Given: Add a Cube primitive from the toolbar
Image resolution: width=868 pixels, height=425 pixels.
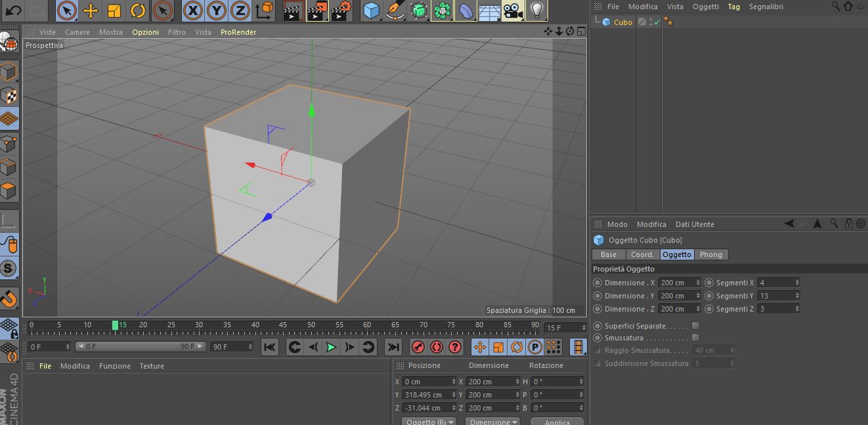Looking at the screenshot, I should (x=372, y=10).
